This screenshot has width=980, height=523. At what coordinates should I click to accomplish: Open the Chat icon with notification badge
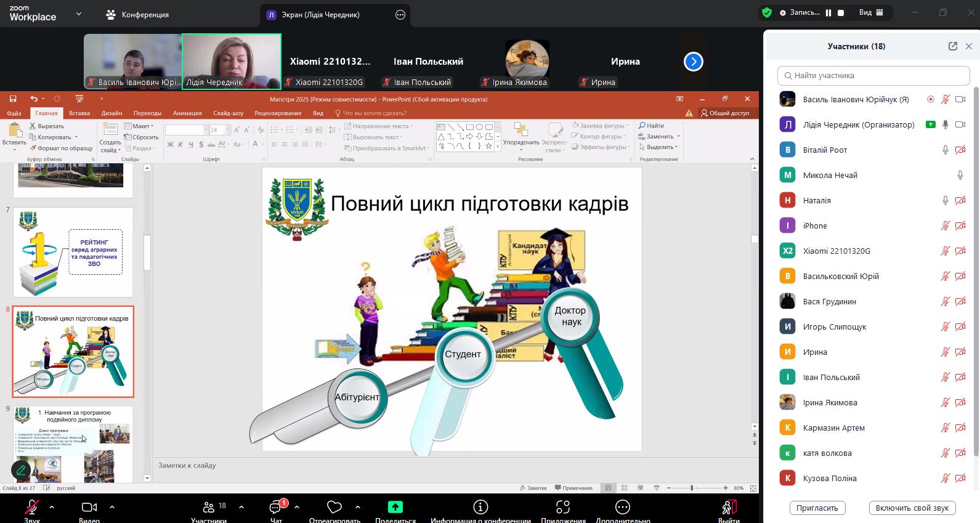(x=276, y=507)
